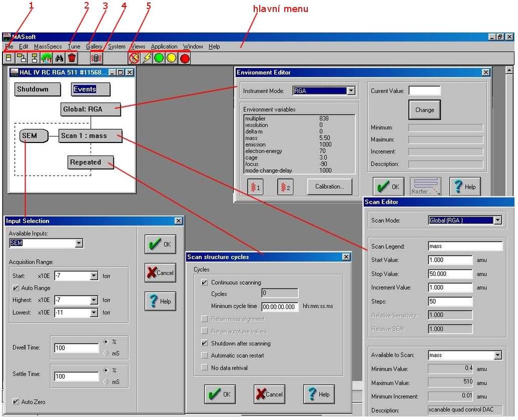Click the crossed-out lightning toolbar icon
518x420 pixels.
click(x=134, y=59)
